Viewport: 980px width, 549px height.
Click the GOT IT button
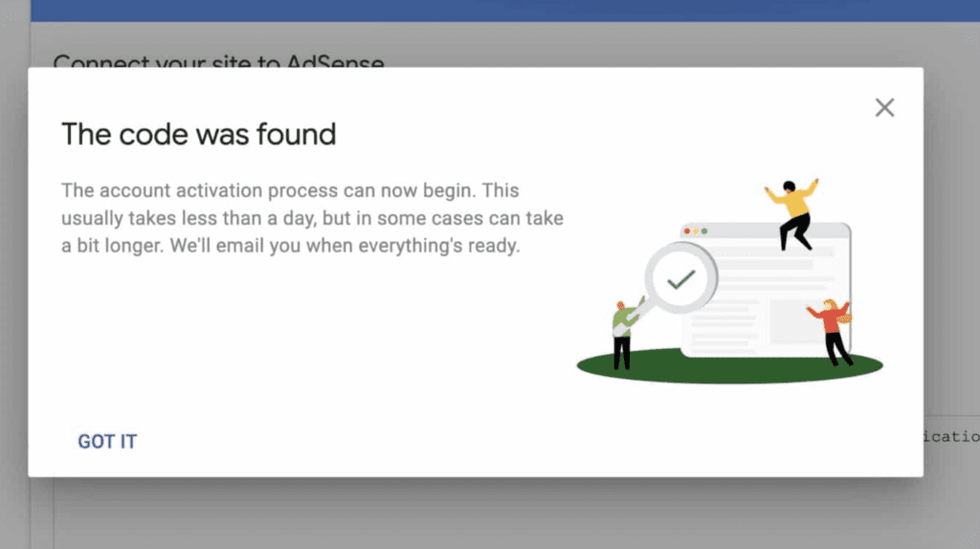click(107, 442)
